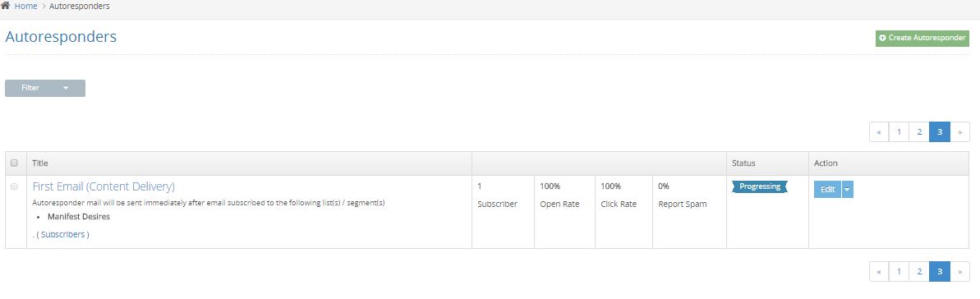Open First Email (Content Delivery) title
Image resolution: width=980 pixels, height=299 pixels.
tap(104, 186)
